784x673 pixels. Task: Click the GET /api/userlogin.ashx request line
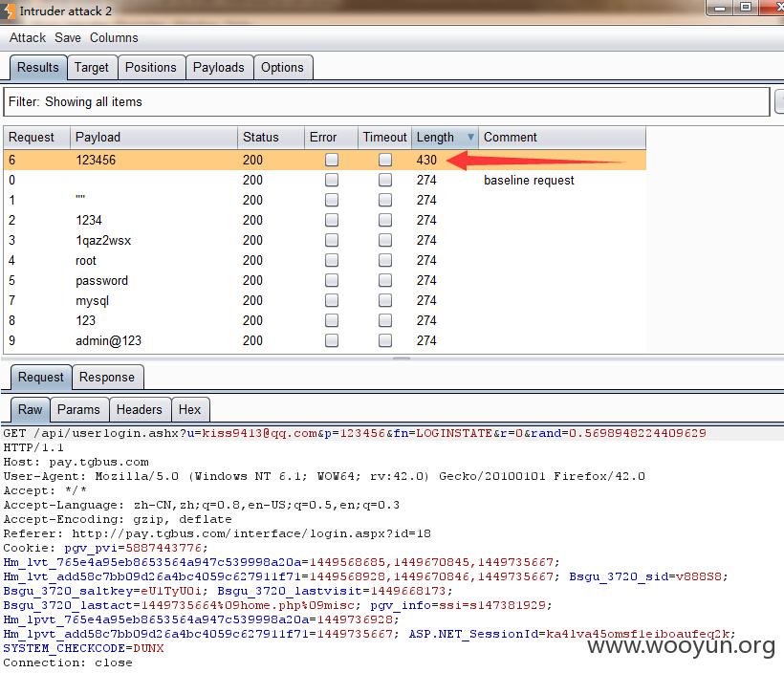(355, 433)
